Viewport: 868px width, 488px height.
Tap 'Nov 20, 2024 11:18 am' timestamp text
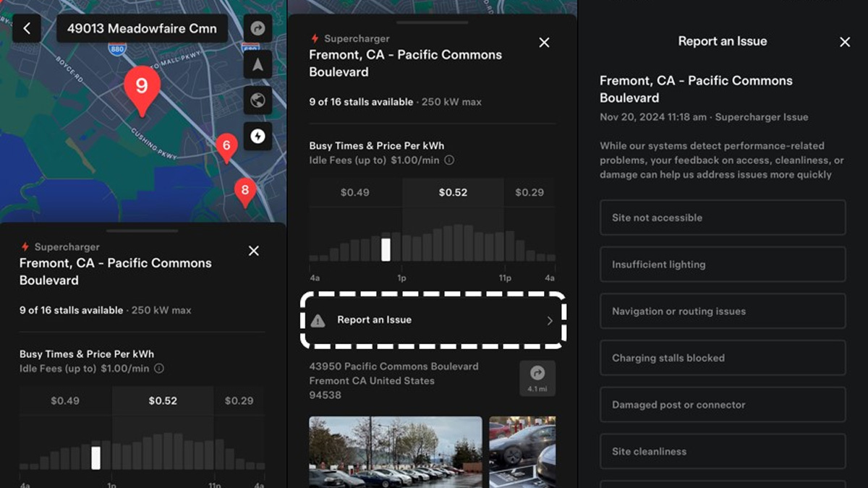click(653, 117)
